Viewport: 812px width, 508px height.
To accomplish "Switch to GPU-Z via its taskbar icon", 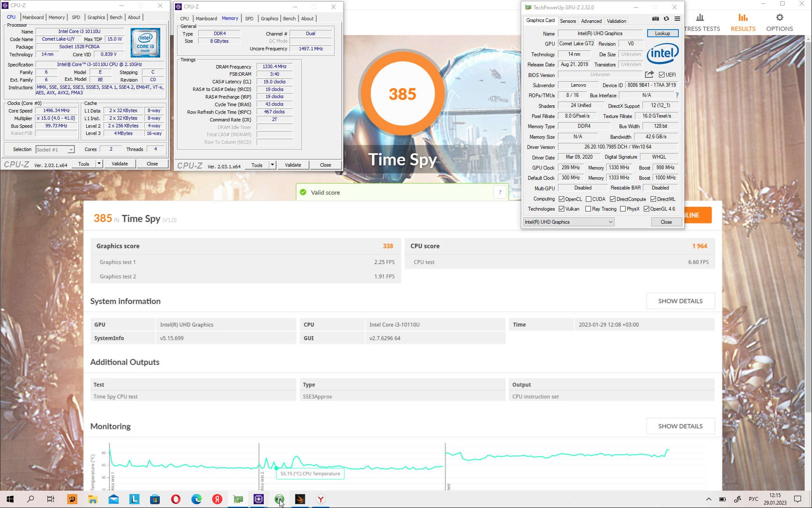I will 238,499.
